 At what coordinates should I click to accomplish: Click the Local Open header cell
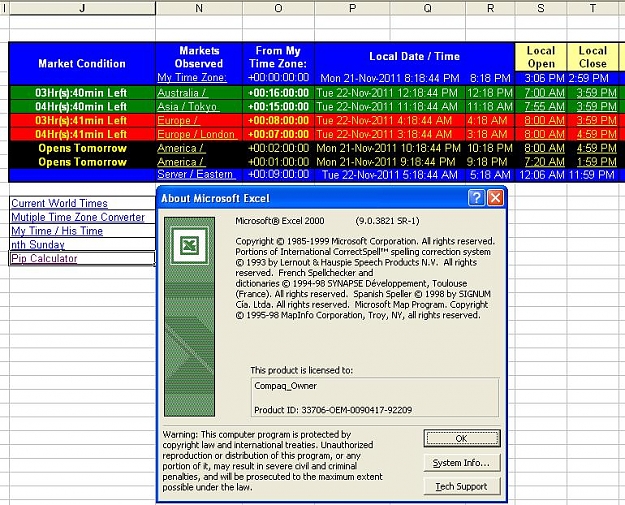pyautogui.click(x=541, y=57)
